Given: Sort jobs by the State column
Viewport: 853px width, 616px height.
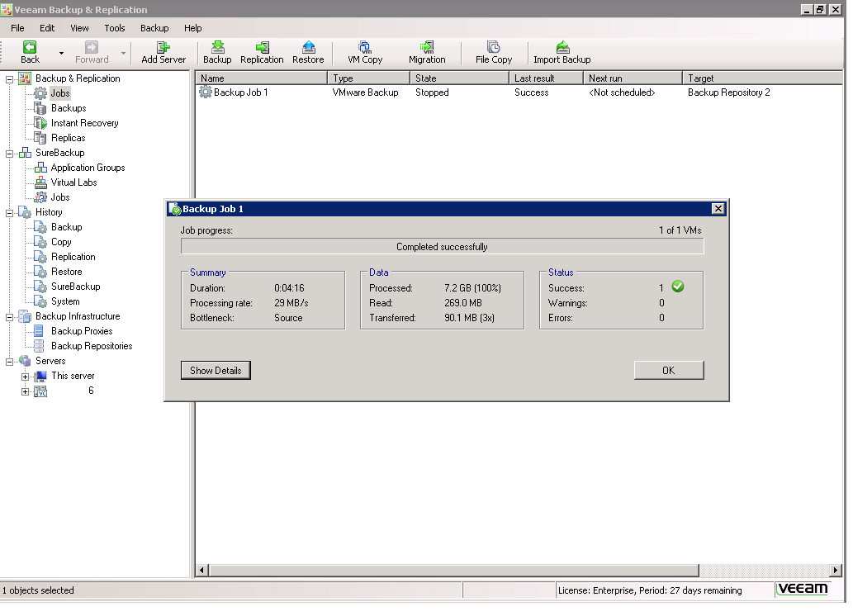Looking at the screenshot, I should [x=459, y=78].
